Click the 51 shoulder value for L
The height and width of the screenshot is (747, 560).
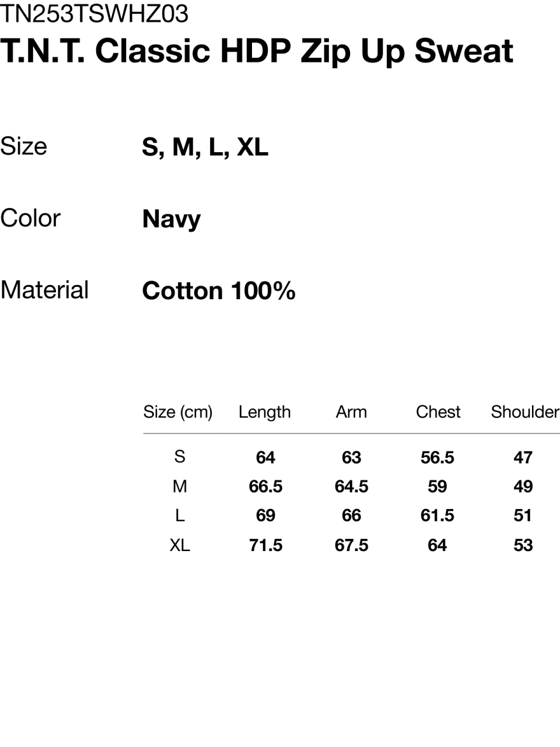tap(523, 515)
